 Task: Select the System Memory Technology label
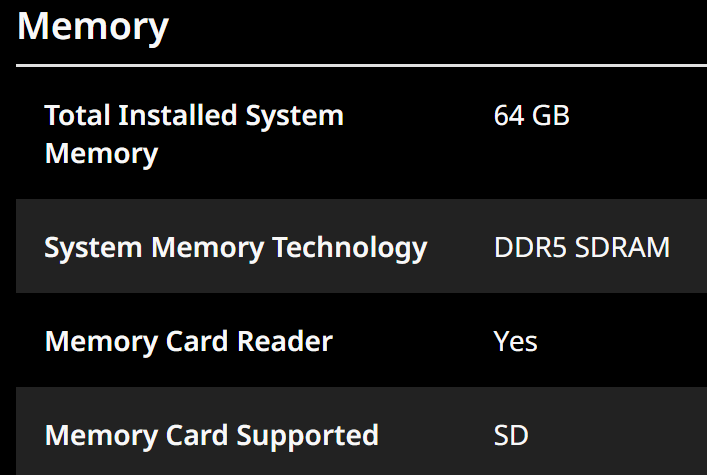(x=235, y=249)
